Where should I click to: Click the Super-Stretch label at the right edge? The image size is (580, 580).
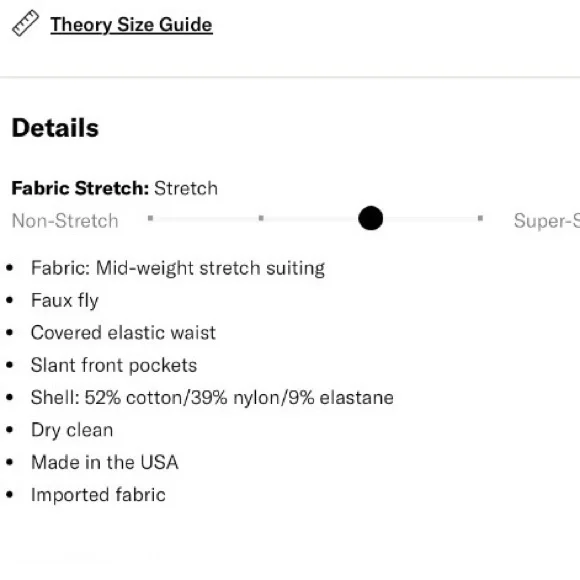(x=547, y=221)
